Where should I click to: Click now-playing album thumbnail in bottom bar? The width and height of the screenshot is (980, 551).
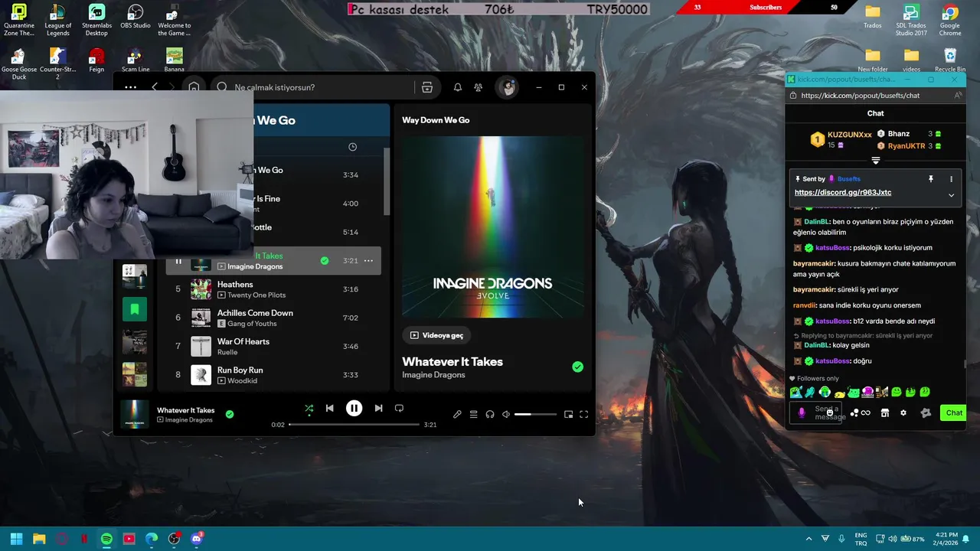click(x=135, y=414)
